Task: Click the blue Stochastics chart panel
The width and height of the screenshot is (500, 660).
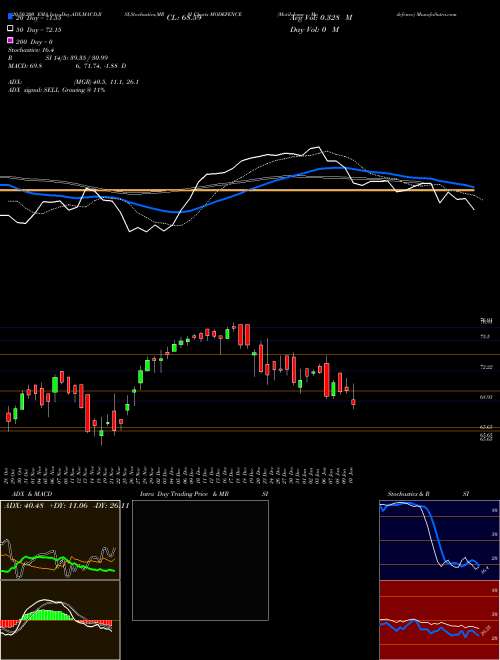Action: (x=439, y=540)
